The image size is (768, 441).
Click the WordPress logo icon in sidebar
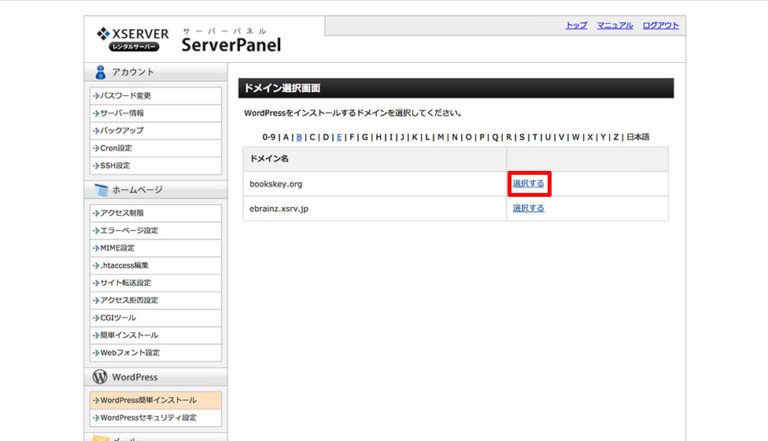[100, 377]
